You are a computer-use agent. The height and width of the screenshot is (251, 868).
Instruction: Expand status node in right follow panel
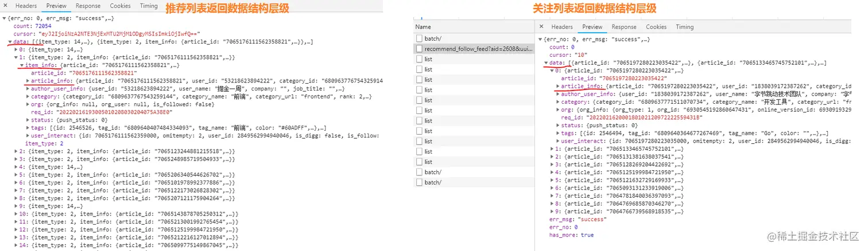(557, 125)
